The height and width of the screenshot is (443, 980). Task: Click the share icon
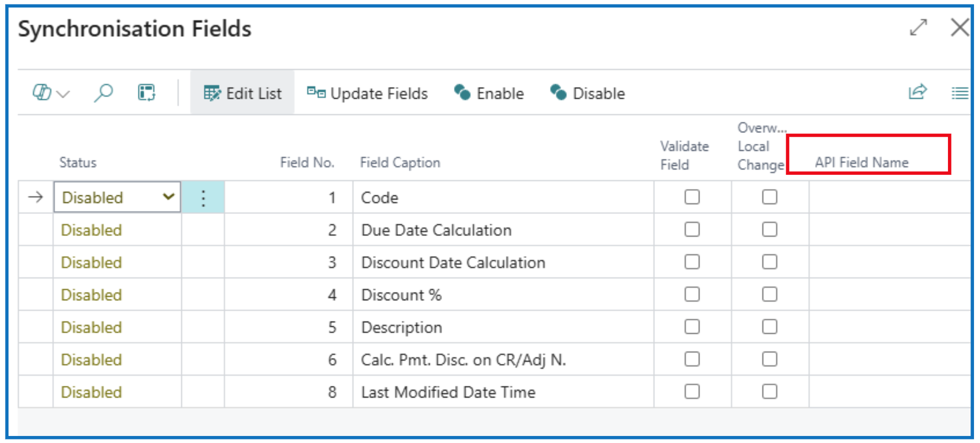click(917, 92)
